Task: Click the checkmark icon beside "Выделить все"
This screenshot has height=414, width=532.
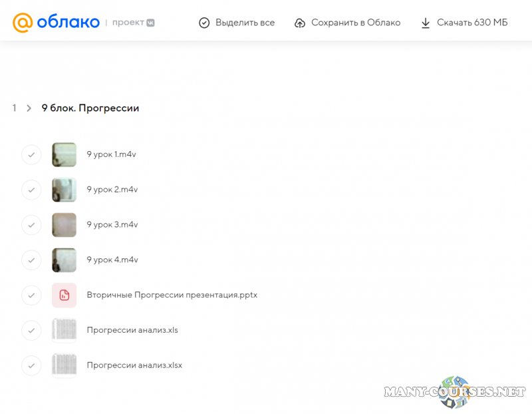Action: (204, 22)
